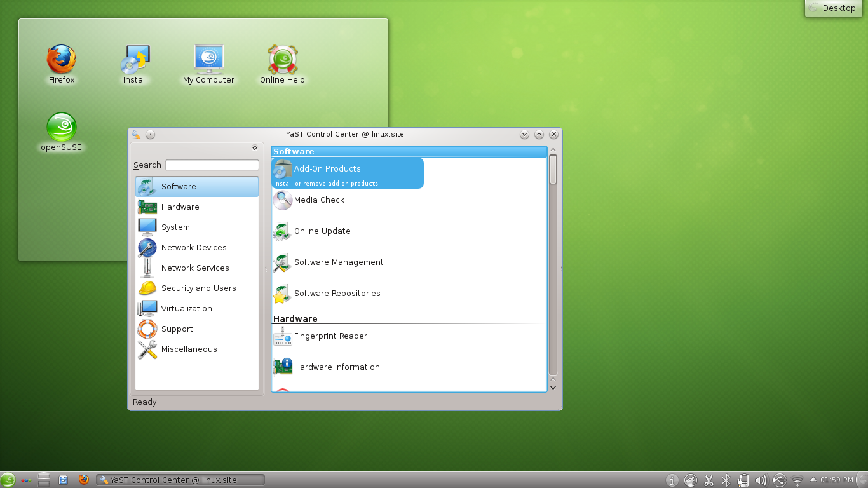Open the USB device notifier icon
Image resolution: width=868 pixels, height=488 pixels.
click(x=780, y=480)
